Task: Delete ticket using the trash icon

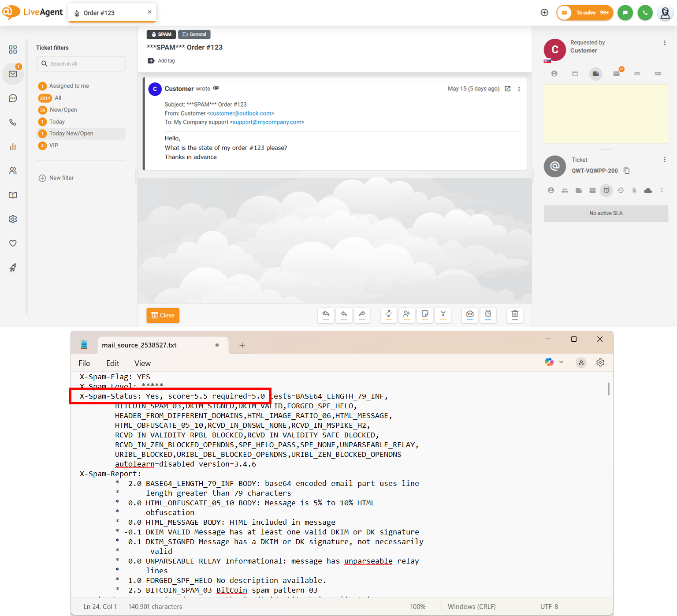Action: pos(515,315)
